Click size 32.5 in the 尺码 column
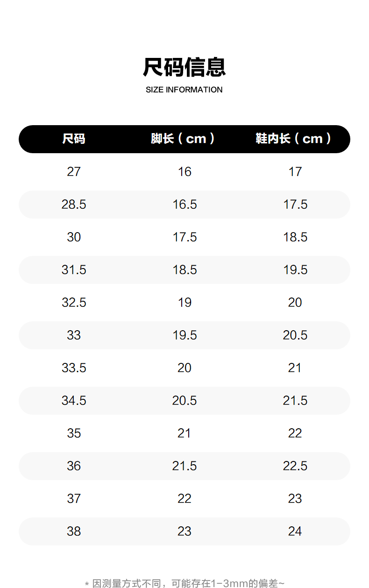This screenshot has height=588, width=369. pos(74,303)
